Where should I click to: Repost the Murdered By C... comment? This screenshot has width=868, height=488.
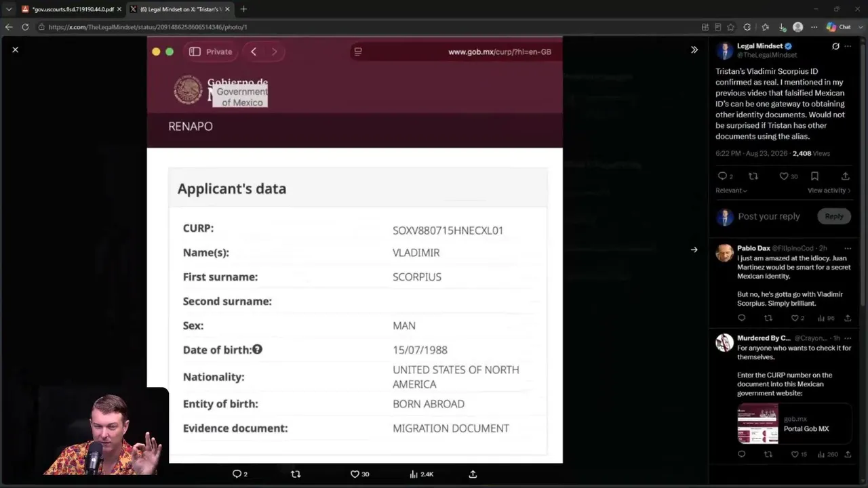pyautogui.click(x=768, y=454)
